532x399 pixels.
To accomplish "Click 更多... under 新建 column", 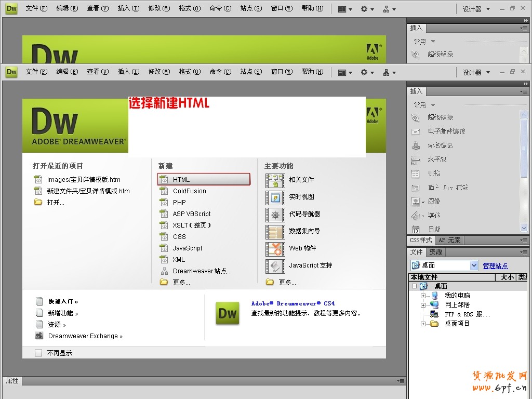I will coord(181,282).
